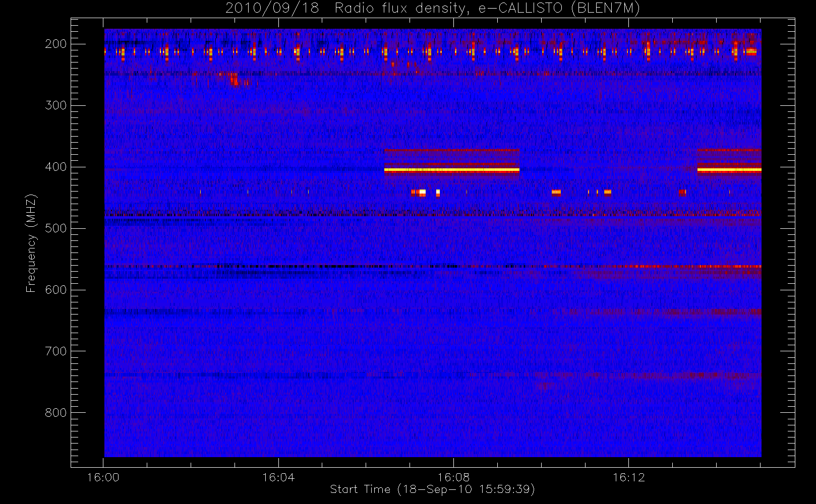
Task: Click the yellow 400 MHz band after 16:13
Action: point(729,170)
